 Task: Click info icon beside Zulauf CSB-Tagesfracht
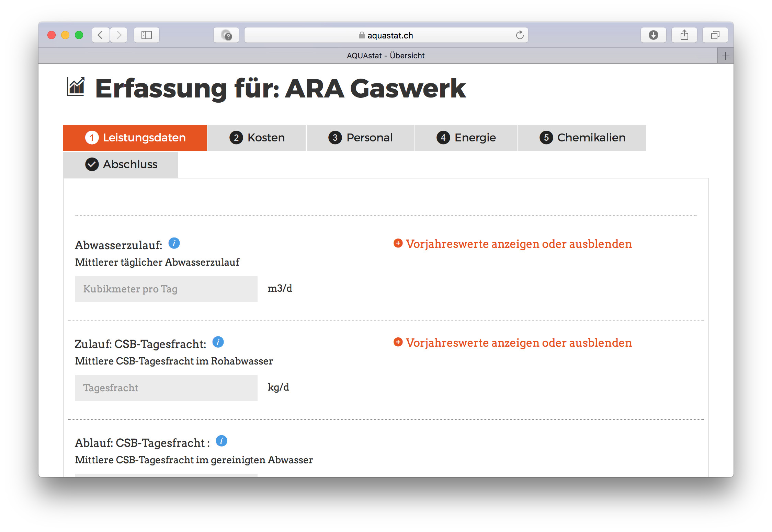coord(218,342)
